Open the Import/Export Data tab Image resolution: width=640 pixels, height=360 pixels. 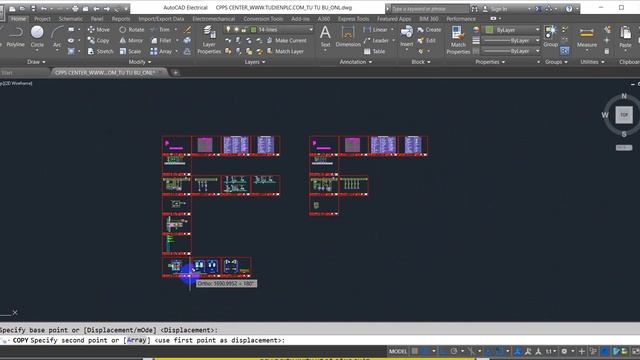(161, 19)
